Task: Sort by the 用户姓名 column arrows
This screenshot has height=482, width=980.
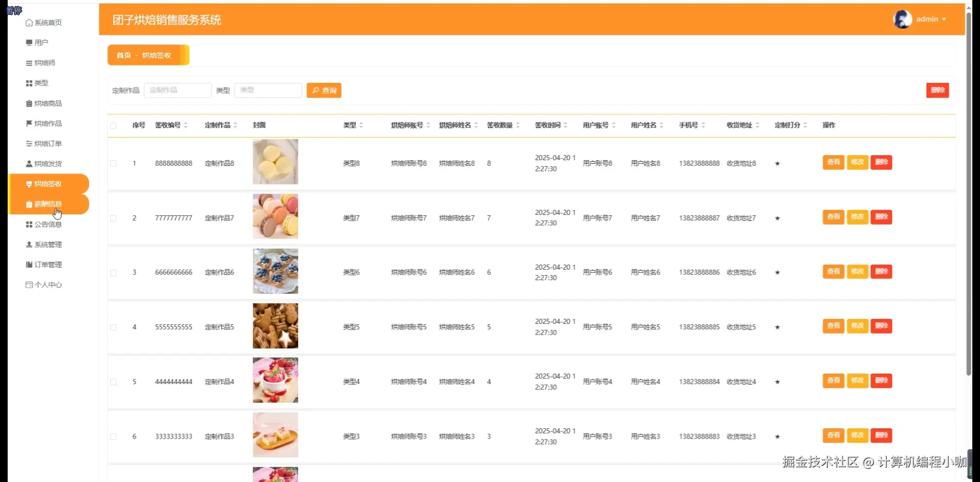Action: (662, 125)
